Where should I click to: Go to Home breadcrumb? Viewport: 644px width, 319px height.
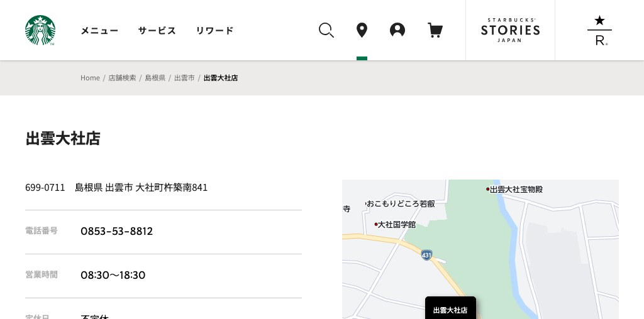(90, 78)
